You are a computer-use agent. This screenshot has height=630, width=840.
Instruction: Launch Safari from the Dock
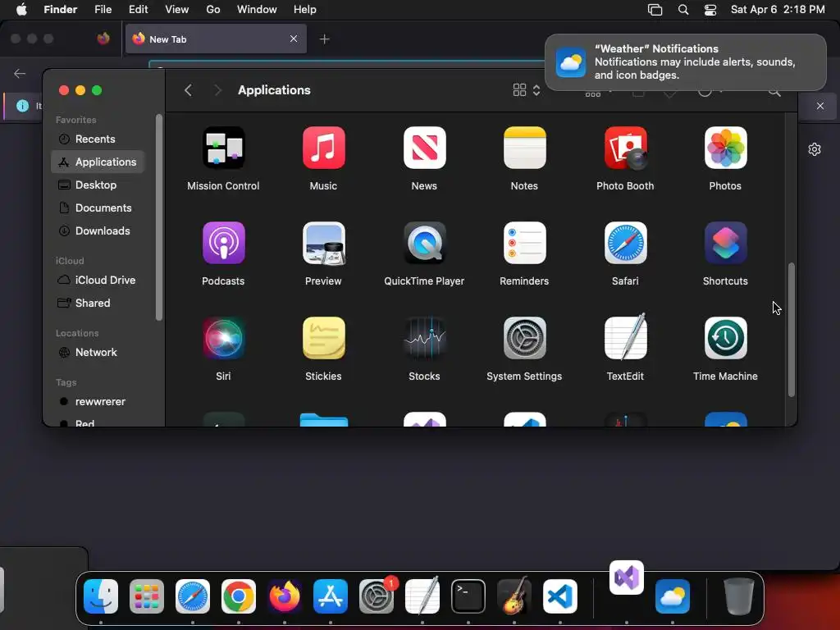[x=193, y=596]
